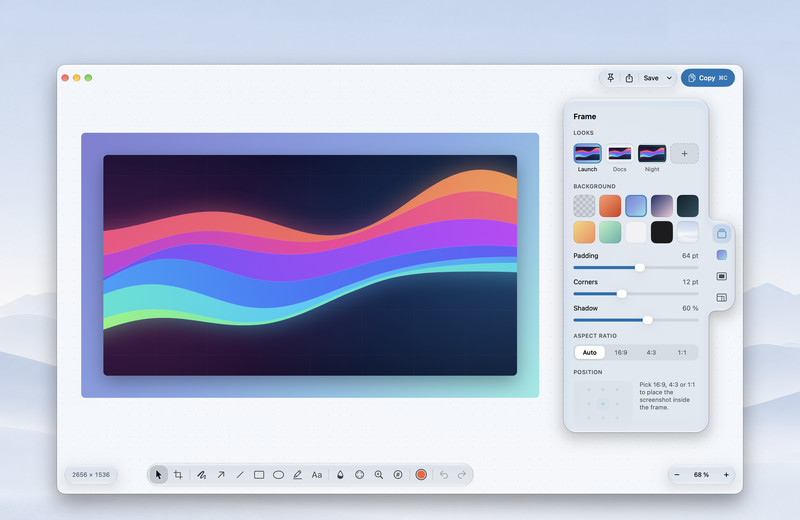Activate the Aa text tool
800x520 pixels.
[317, 475]
